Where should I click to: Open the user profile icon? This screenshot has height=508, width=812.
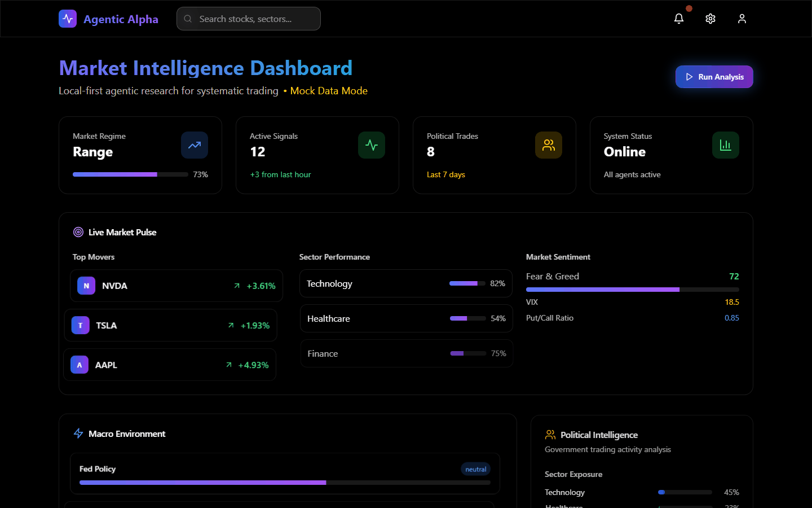tap(742, 19)
